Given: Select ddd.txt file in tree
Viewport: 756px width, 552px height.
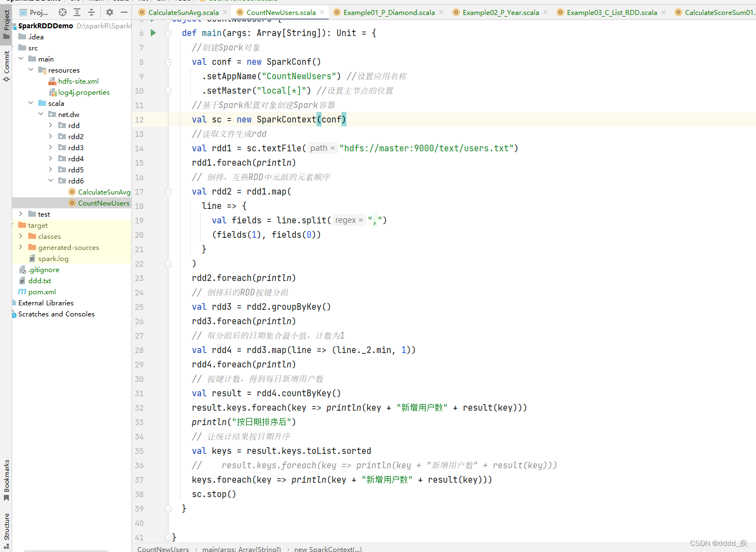Looking at the screenshot, I should (34, 281).
